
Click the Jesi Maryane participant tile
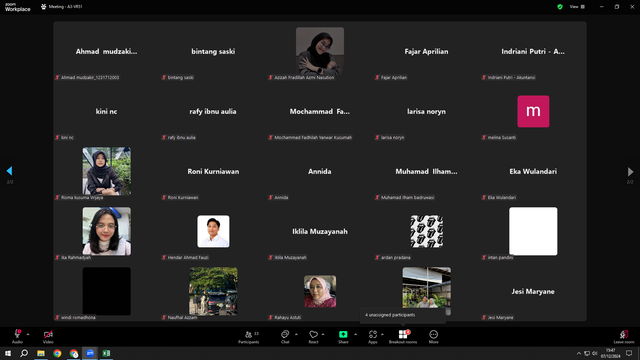(533, 291)
